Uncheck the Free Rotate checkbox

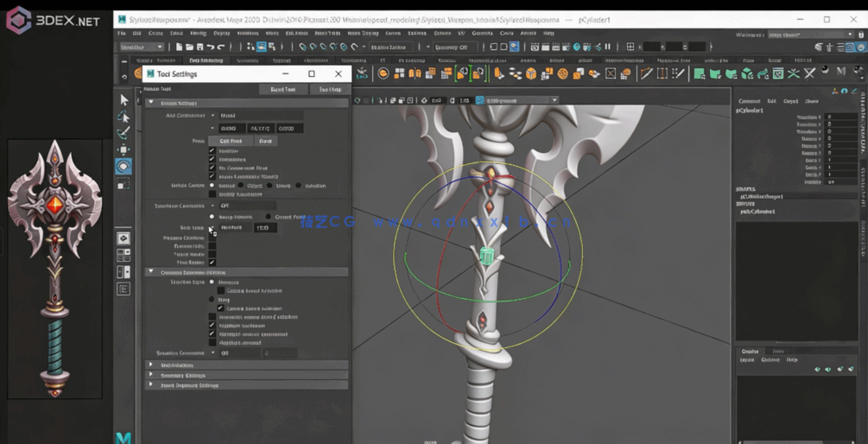tap(212, 263)
